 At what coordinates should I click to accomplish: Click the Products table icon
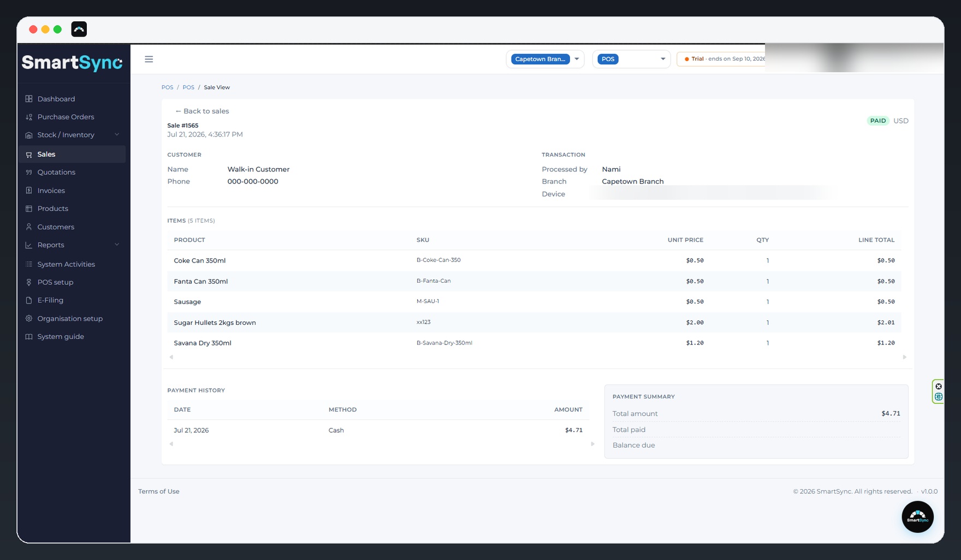coord(29,208)
